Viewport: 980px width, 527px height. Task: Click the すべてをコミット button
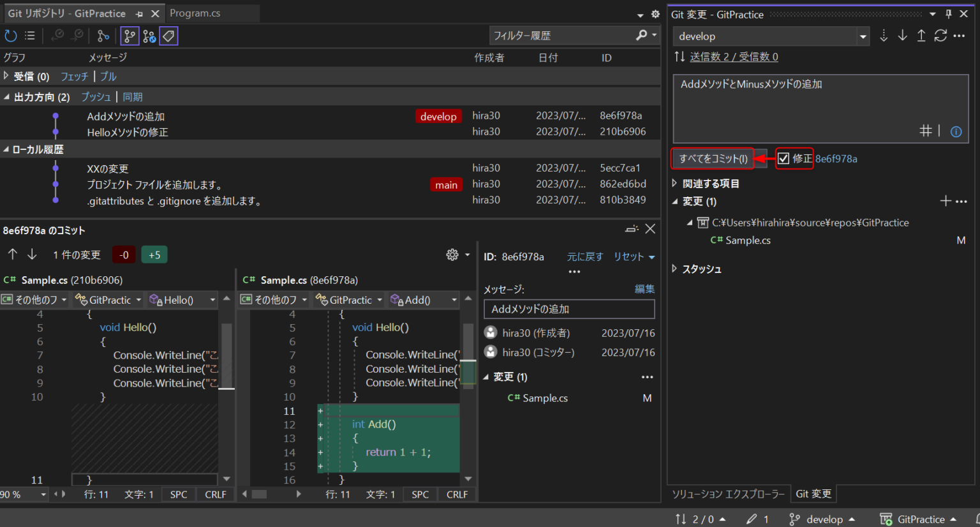click(x=712, y=158)
